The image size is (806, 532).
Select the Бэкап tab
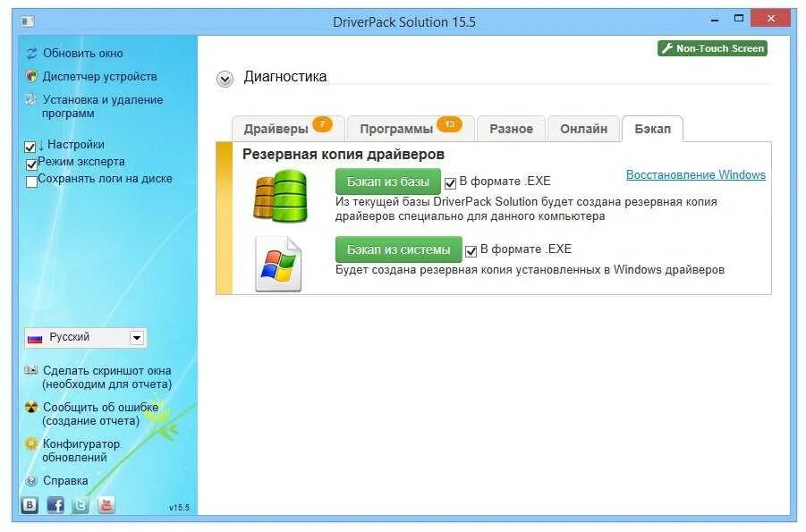coord(652,129)
